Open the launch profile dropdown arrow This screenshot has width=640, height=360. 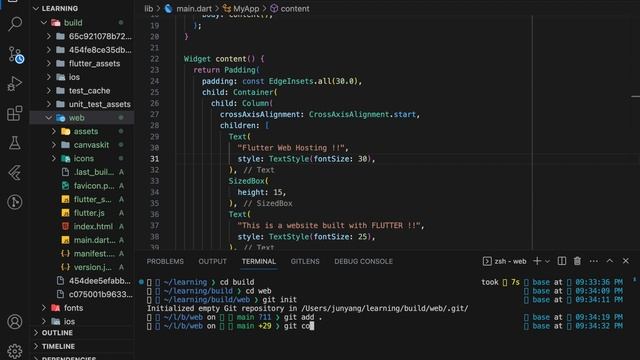[548, 261]
